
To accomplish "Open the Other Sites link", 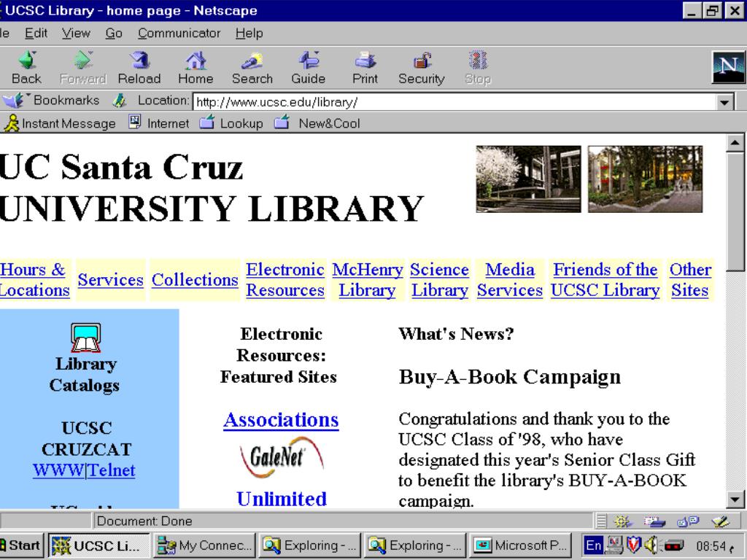I will 690,280.
